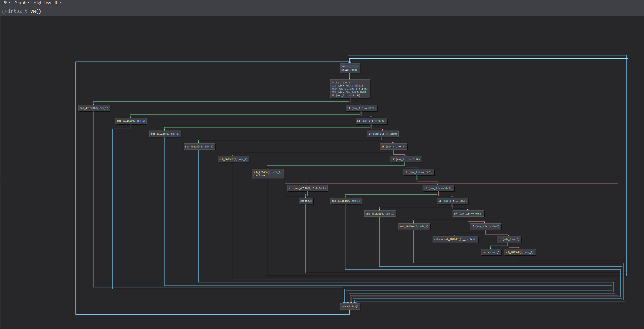Click the return eax_1 node

[491, 252]
